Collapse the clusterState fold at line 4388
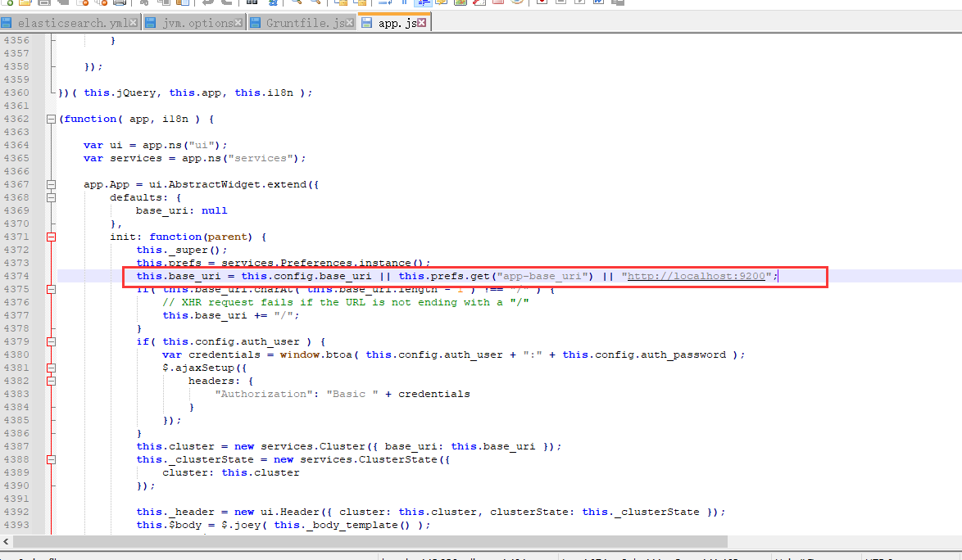962x560 pixels. click(x=52, y=460)
